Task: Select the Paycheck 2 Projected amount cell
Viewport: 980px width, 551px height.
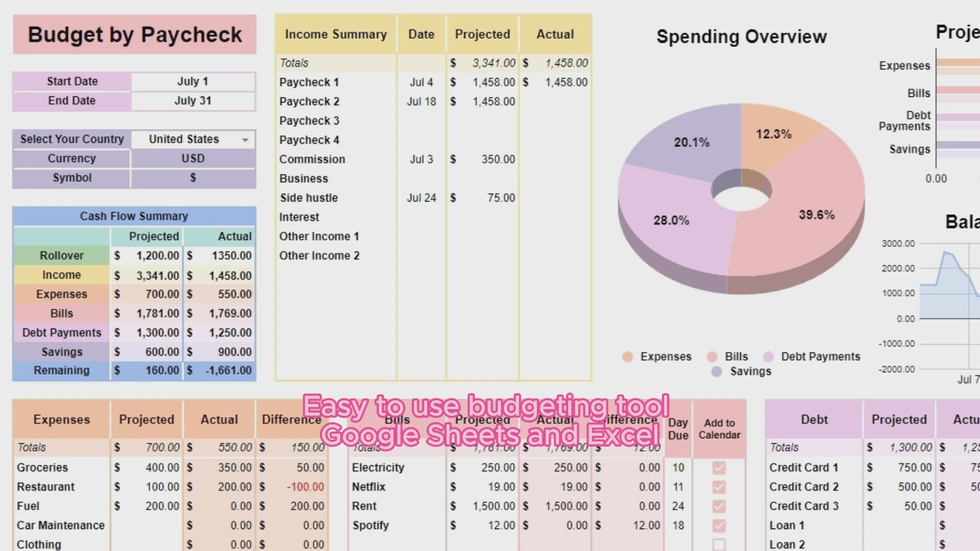Action: point(482,101)
